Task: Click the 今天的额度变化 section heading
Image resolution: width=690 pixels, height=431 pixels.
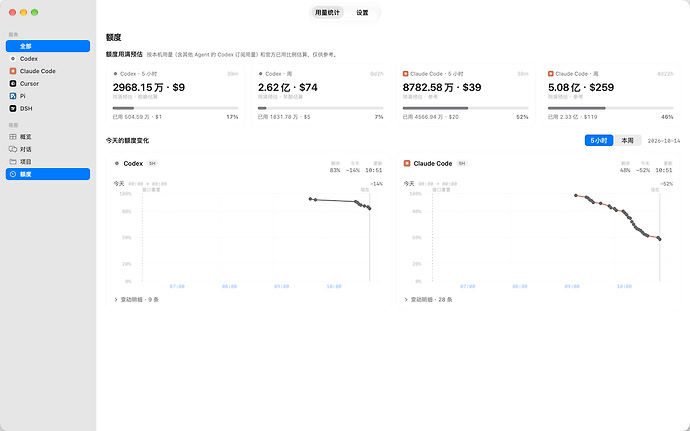Action: pos(127,140)
